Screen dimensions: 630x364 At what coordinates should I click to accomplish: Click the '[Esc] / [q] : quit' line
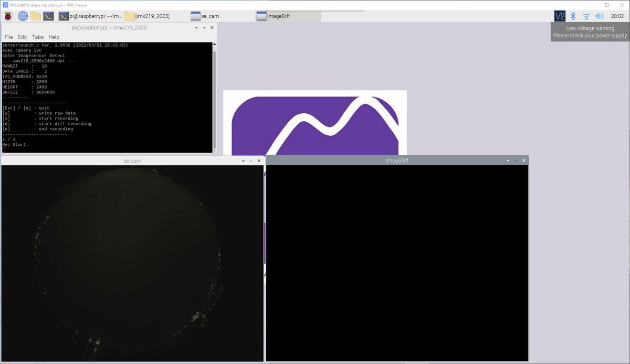coord(26,108)
